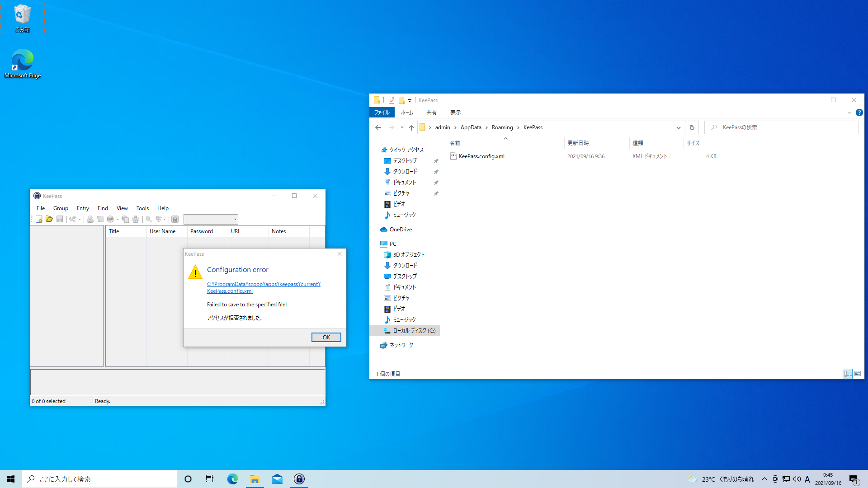Unpin デスクトップ from quick access
Viewport: 868px width, 488px height.
pos(436,160)
